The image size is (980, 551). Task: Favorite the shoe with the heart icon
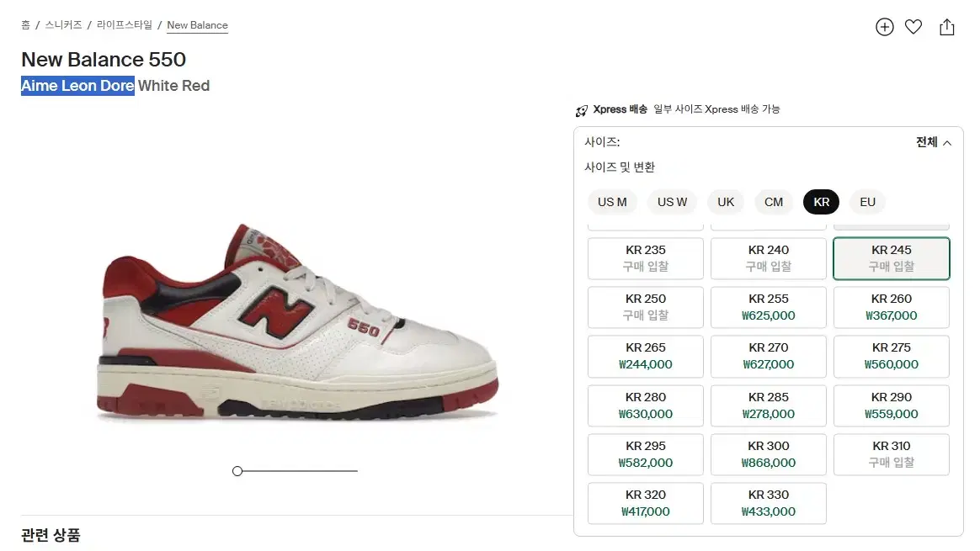[x=913, y=27]
